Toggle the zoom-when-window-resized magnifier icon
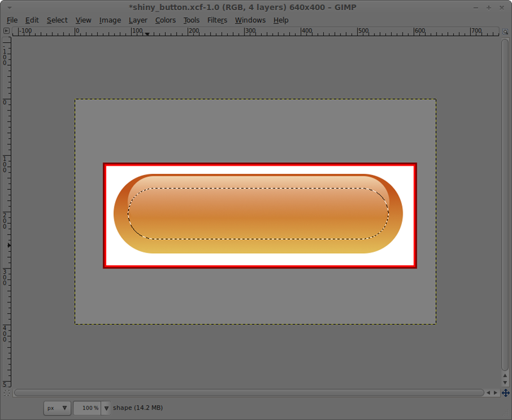This screenshot has width=512, height=420. [x=505, y=30]
